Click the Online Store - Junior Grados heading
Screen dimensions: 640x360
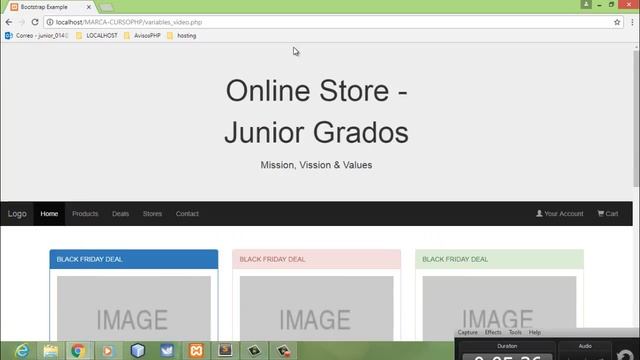[x=316, y=111]
